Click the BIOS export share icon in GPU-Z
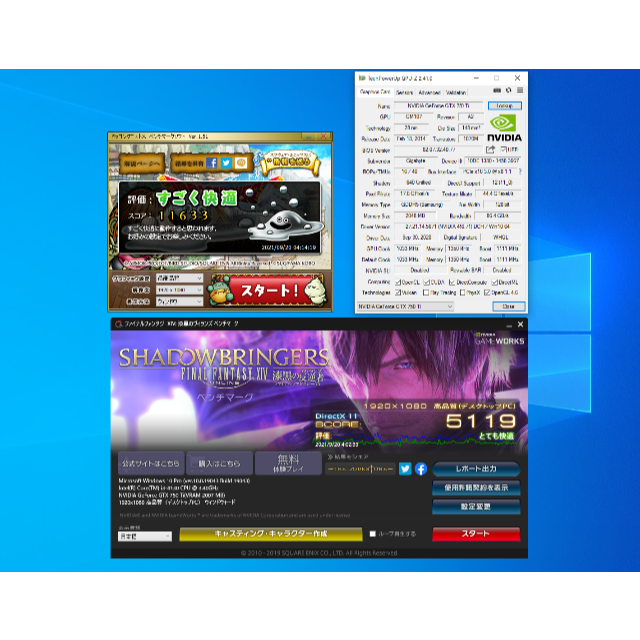This screenshot has height=640, width=640. [490, 149]
